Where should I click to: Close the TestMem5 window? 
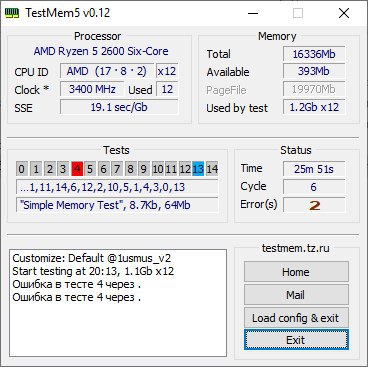pos(344,13)
